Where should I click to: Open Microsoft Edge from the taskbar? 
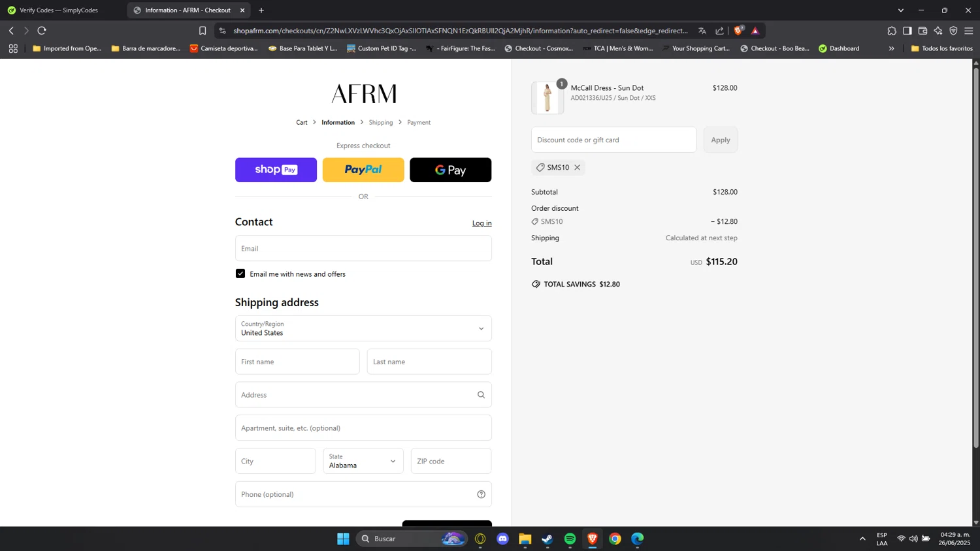coord(638,539)
